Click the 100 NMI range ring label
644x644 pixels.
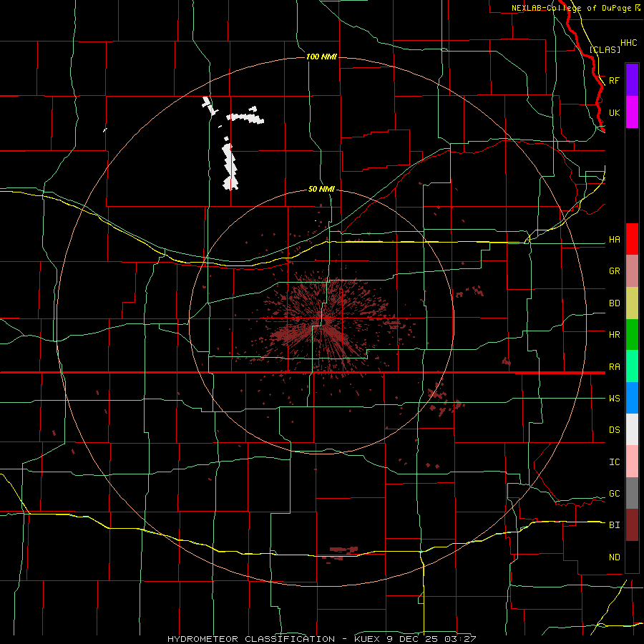(x=321, y=57)
